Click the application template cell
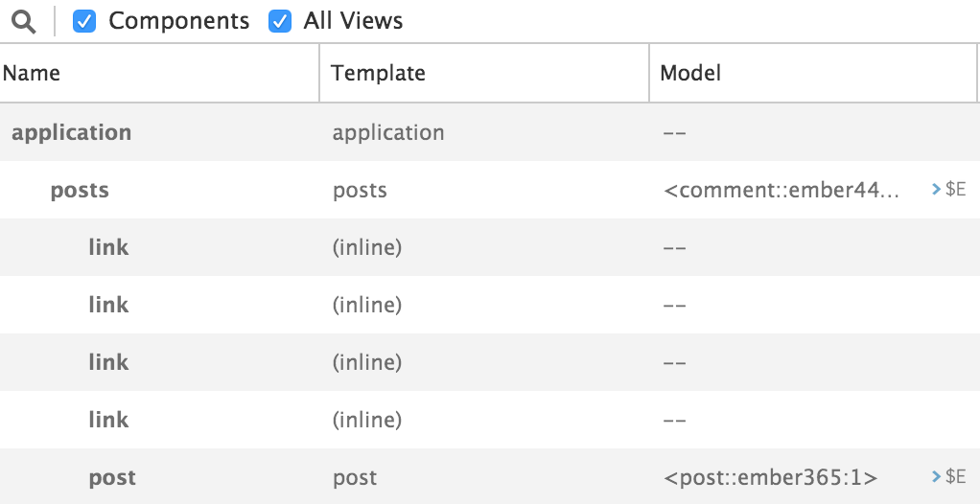 pos(388,132)
